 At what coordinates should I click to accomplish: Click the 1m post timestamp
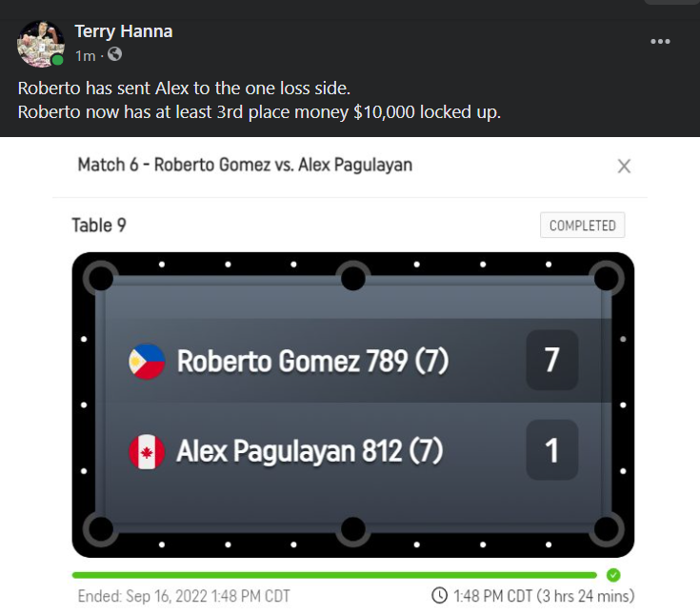click(85, 55)
